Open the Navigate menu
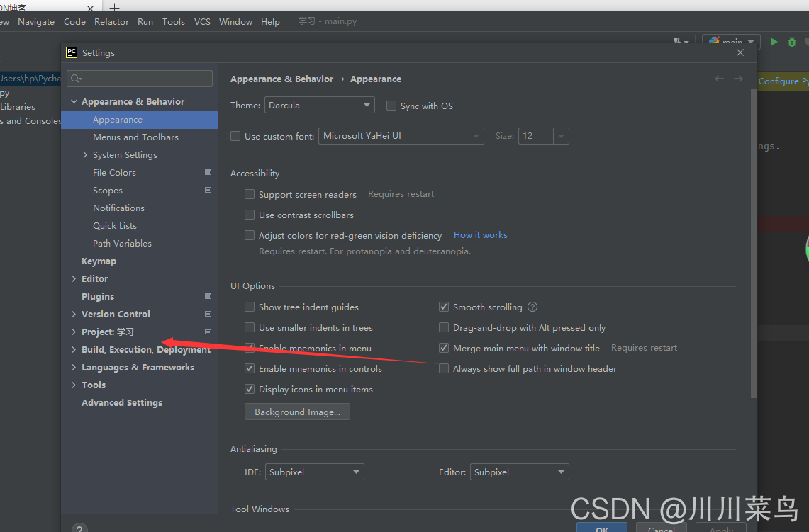The width and height of the screenshot is (809, 532). pyautogui.click(x=36, y=22)
